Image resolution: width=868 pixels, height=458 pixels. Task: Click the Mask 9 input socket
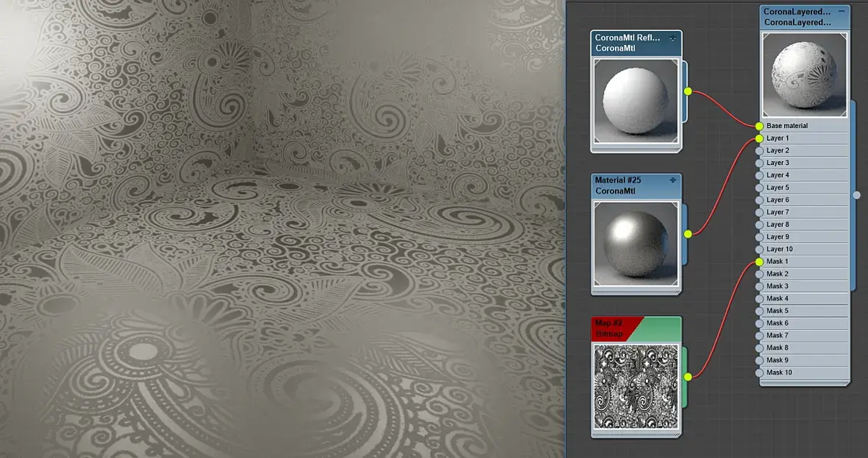click(x=759, y=360)
